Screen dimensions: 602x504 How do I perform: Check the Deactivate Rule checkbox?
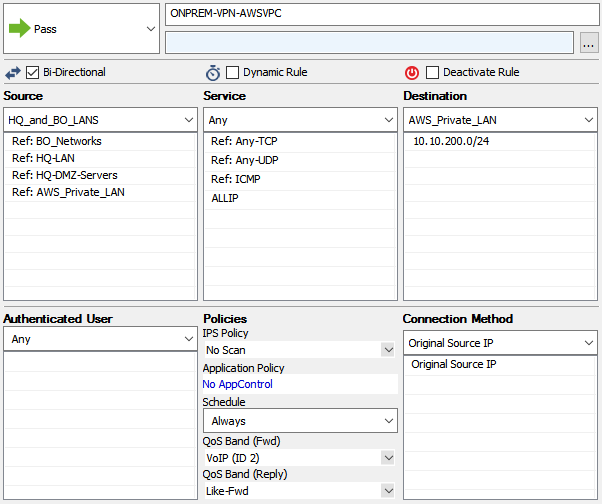(x=432, y=72)
